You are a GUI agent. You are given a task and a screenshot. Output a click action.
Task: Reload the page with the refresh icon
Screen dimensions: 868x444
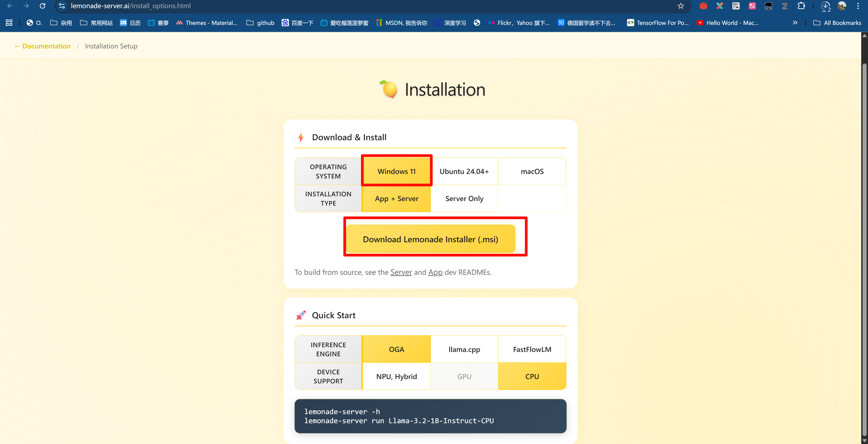(x=42, y=6)
